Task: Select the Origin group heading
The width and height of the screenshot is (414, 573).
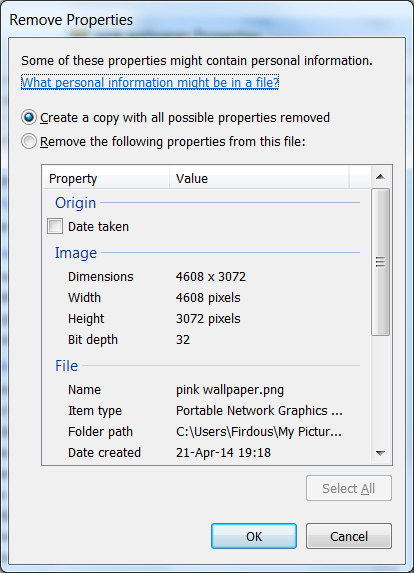Action: point(76,203)
